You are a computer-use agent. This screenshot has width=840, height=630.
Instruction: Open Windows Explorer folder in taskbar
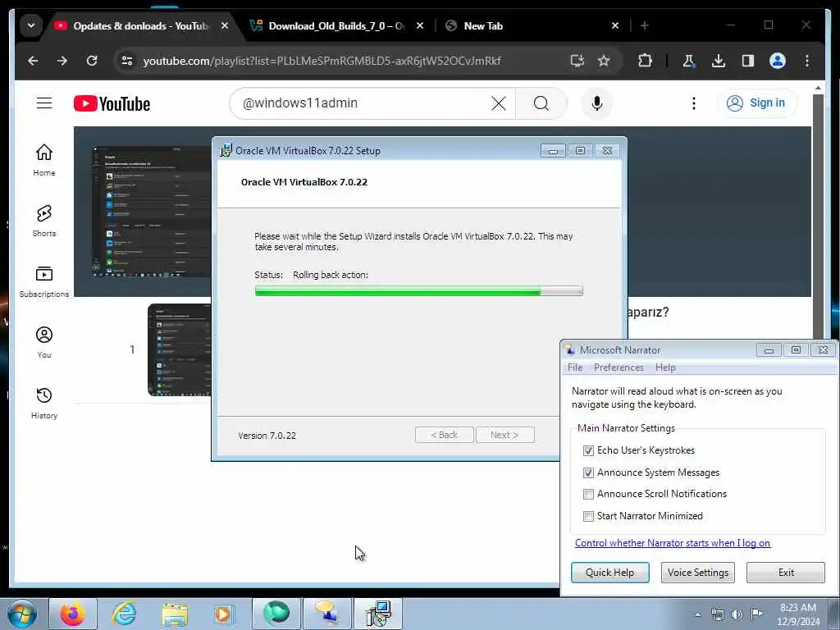point(175,614)
